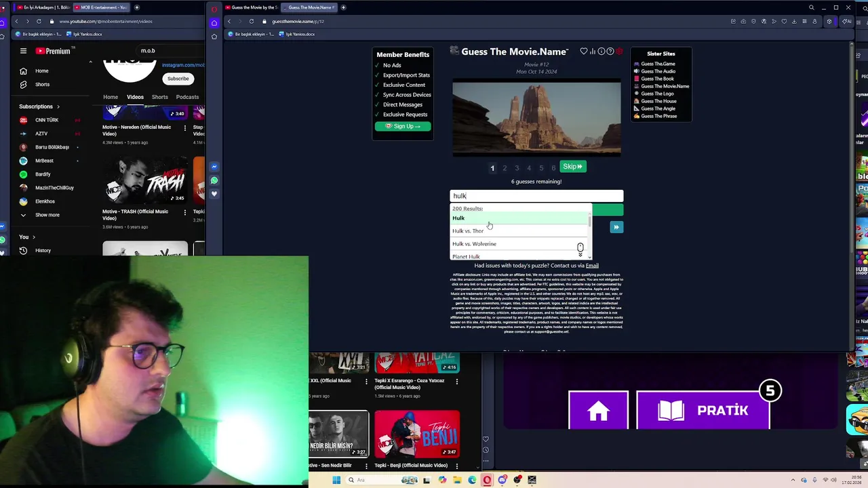Viewport: 868px width, 488px height.
Task: Click the PRATIK button
Action: tap(703, 410)
